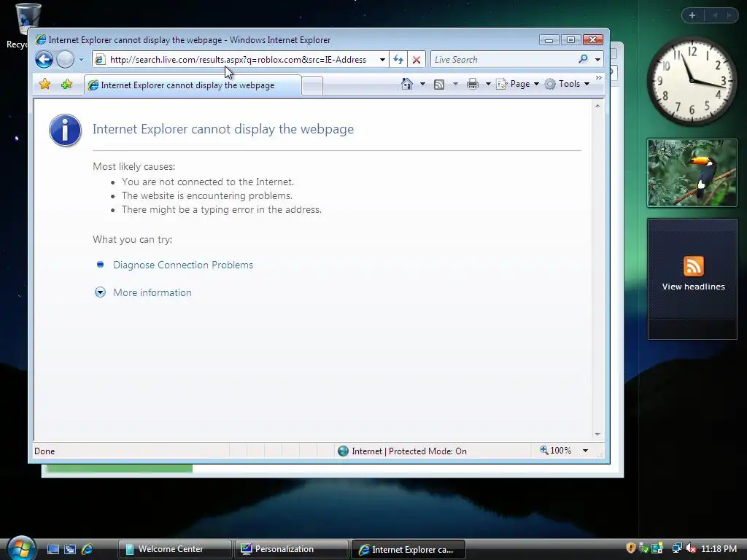
Task: Close the Internet Explorer window
Action: pyautogui.click(x=593, y=40)
